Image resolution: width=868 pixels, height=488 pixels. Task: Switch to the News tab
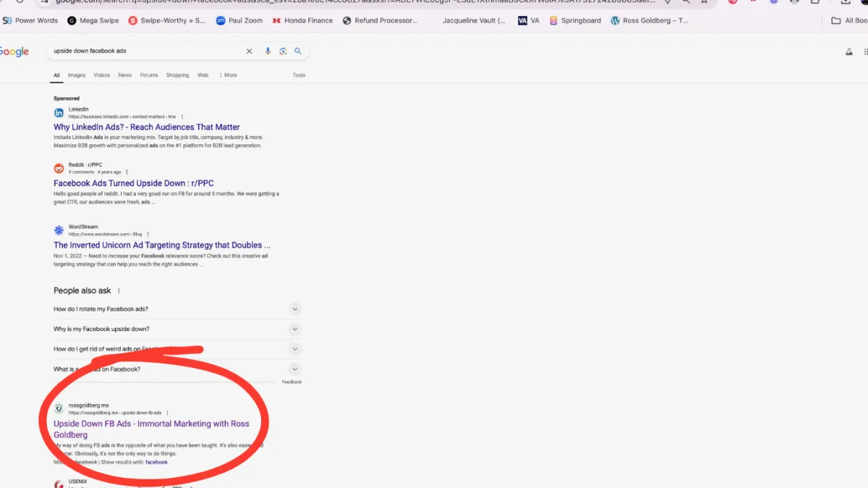pos(125,75)
